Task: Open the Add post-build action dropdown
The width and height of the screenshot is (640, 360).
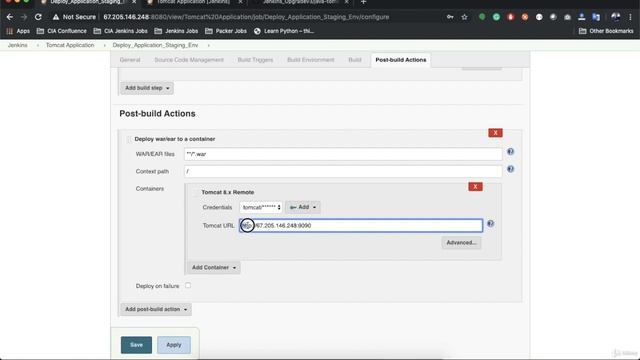Action: 156,309
